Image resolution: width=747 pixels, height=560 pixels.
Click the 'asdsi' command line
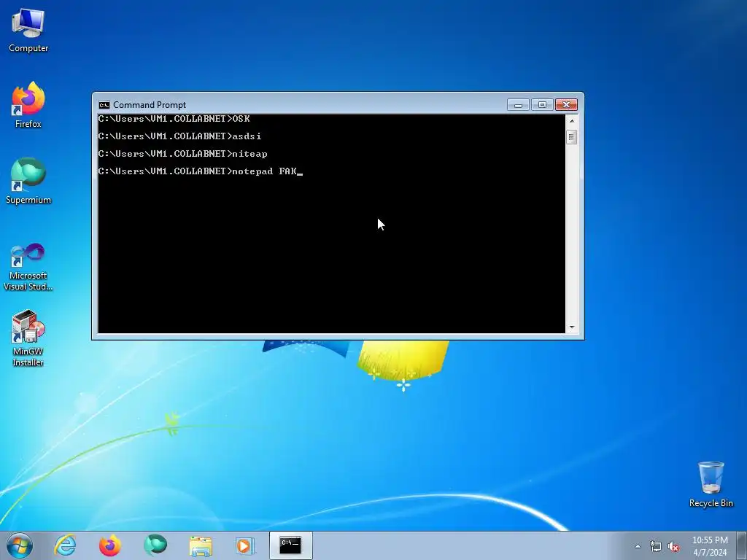[179, 136]
